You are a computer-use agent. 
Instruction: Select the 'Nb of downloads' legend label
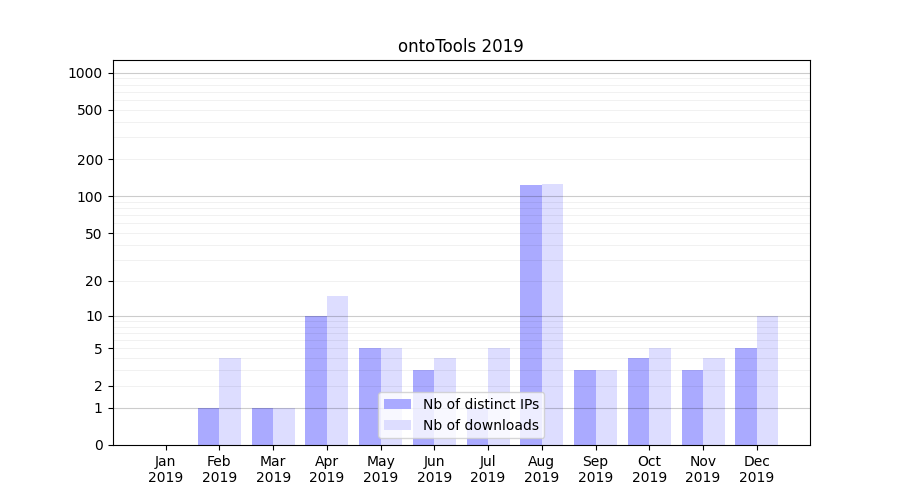[x=480, y=425]
